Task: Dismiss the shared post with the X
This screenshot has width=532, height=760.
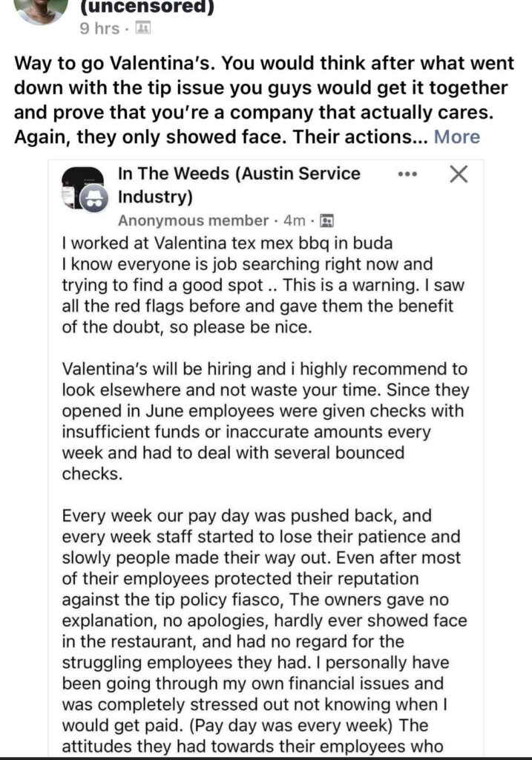Action: (459, 174)
